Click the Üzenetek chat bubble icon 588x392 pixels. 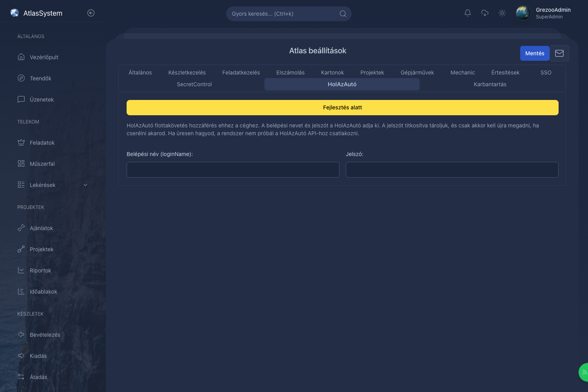[21, 99]
